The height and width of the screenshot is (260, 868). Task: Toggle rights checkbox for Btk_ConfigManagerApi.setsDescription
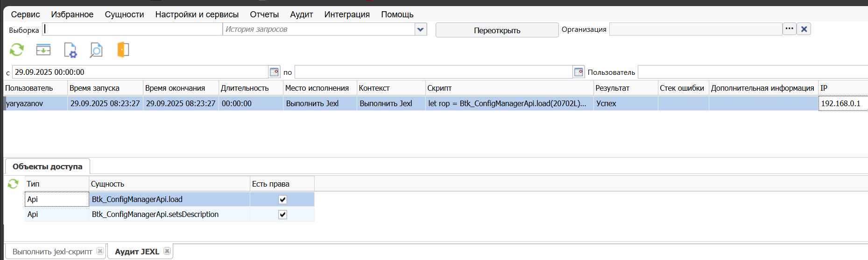[x=282, y=215]
